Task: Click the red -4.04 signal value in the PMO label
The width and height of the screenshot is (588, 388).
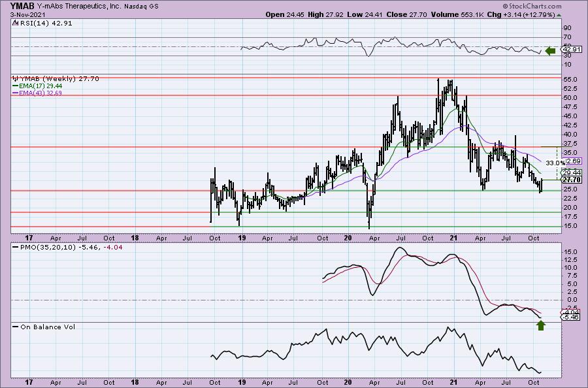Action: tap(113, 248)
